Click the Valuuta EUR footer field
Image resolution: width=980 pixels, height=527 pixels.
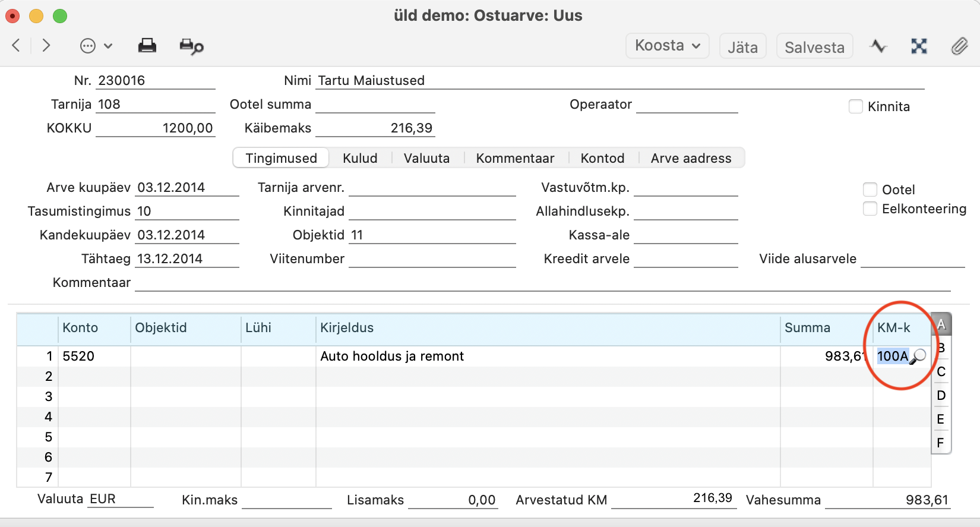[121, 499]
